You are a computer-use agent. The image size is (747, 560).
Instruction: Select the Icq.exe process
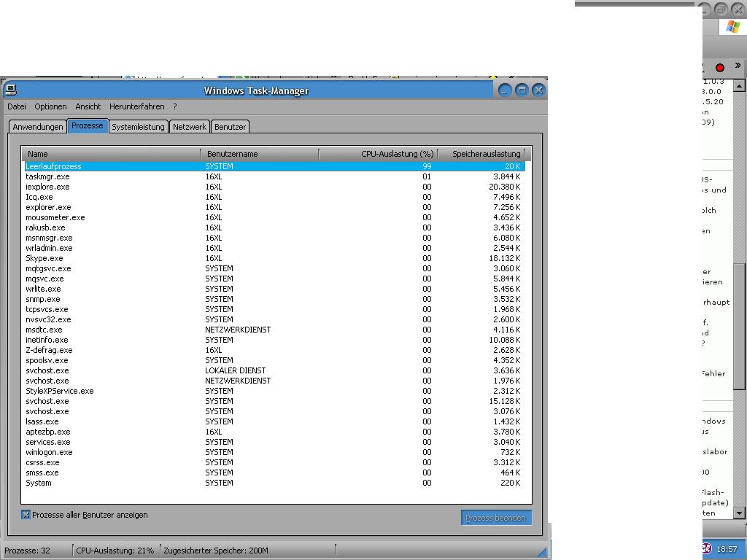click(274, 197)
